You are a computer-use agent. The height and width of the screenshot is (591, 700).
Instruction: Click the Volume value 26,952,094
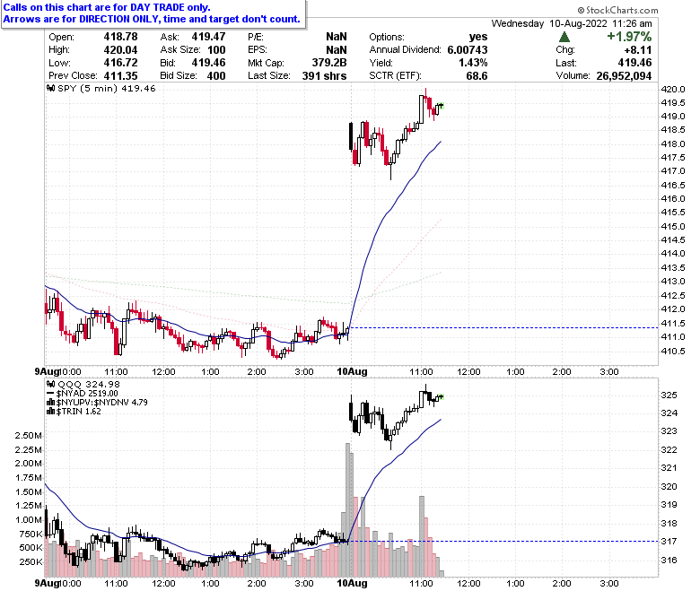624,75
